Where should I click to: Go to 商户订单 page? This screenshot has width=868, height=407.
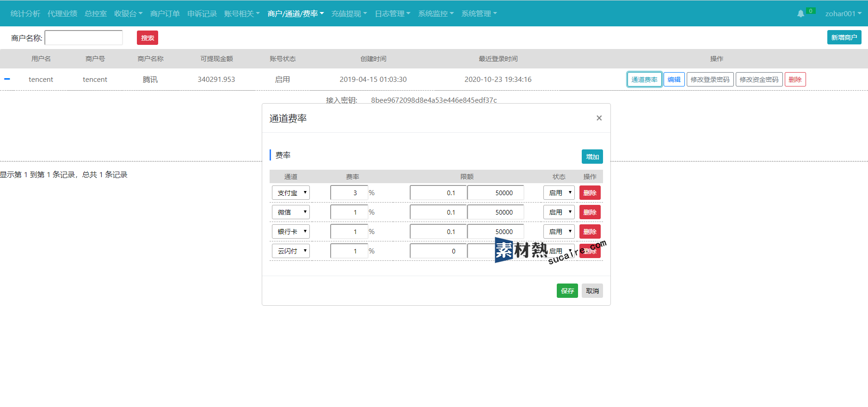click(165, 14)
